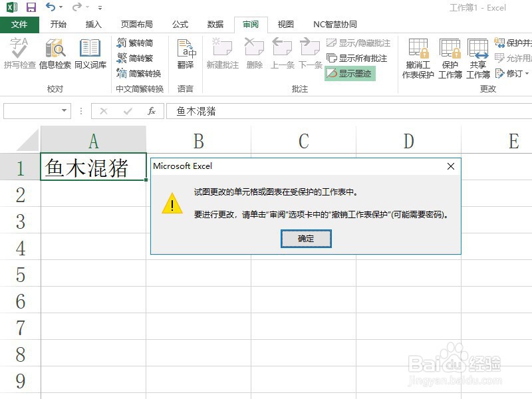532x399 pixels.
Task: Click 新建批注 new comment
Action: [x=223, y=54]
